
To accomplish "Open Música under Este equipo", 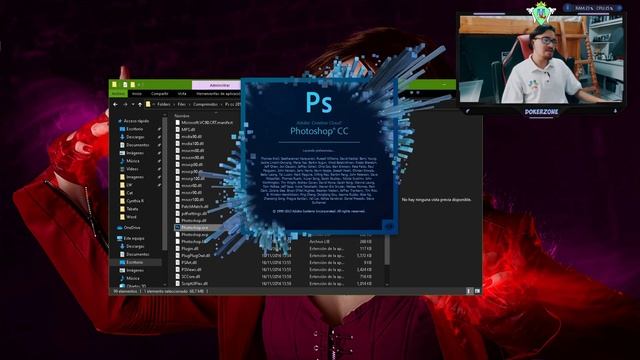I will 133,278.
